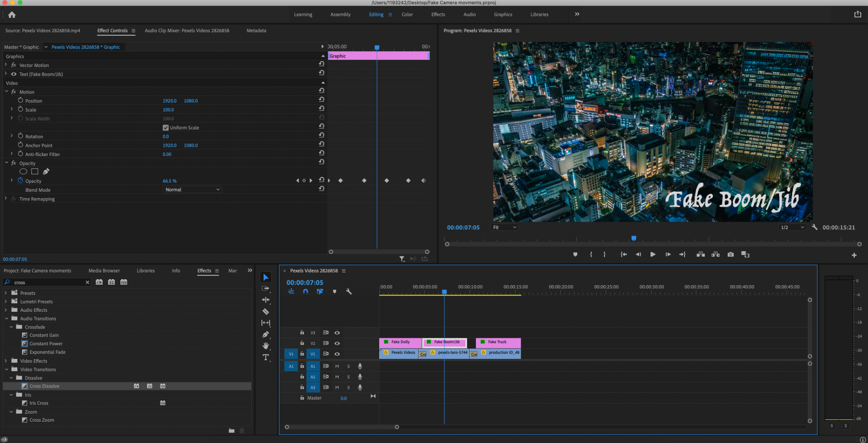Select the Hand tool
This screenshot has width=868, height=443.
(x=266, y=346)
